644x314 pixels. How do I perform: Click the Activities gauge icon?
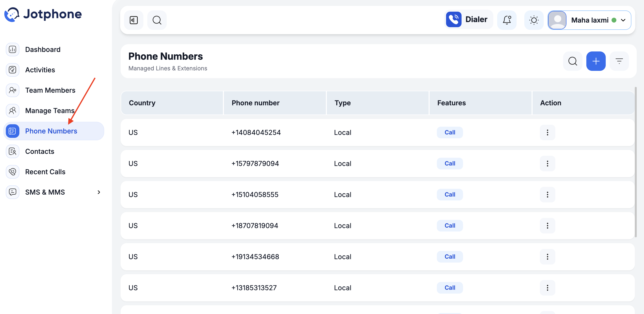(13, 70)
